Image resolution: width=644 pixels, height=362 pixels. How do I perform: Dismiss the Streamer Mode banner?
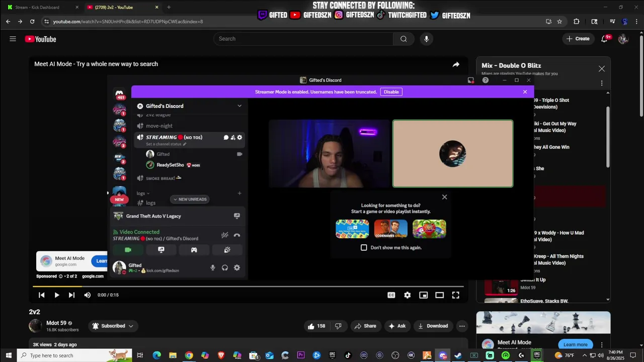525,92
